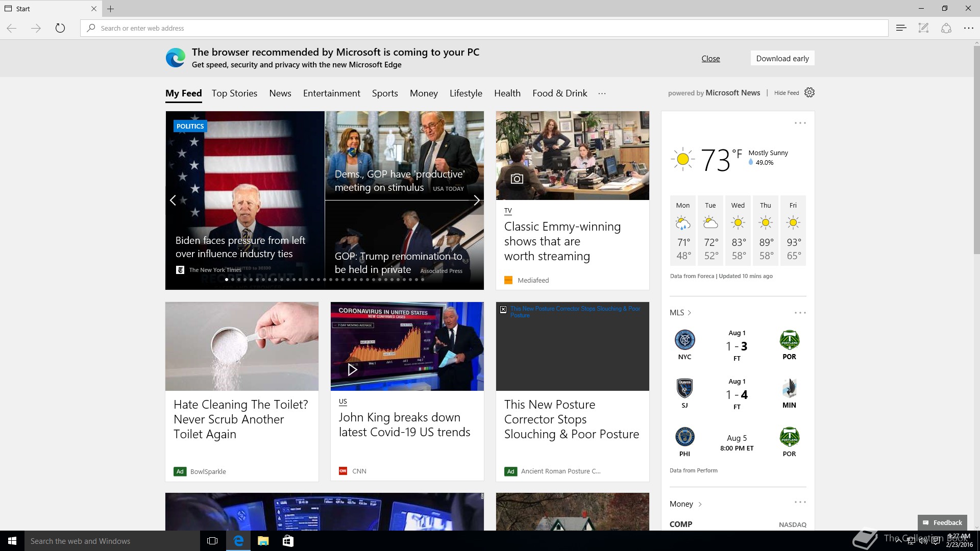Click the browser Forward arrow
The height and width of the screenshot is (551, 980).
click(36, 28)
